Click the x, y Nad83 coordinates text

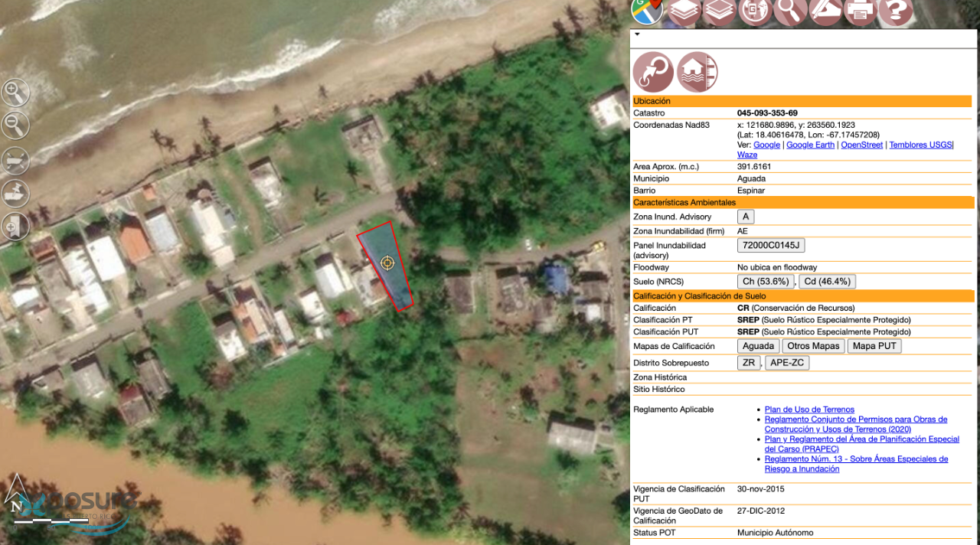pos(796,125)
